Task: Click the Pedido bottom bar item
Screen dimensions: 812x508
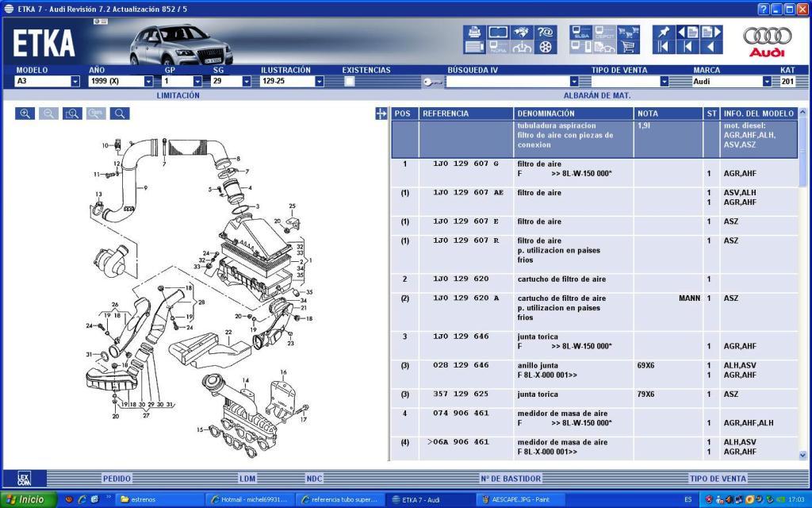Action: coord(117,479)
